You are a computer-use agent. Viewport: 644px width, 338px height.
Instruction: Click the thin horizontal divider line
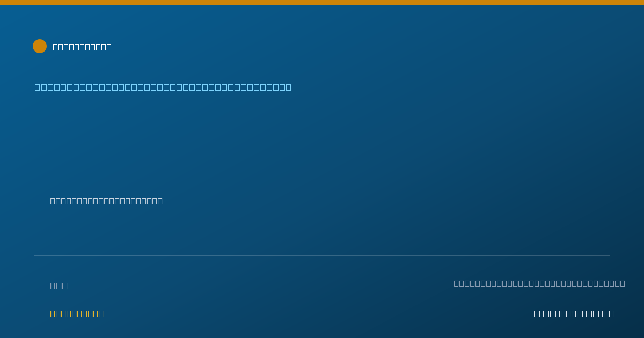322,255
